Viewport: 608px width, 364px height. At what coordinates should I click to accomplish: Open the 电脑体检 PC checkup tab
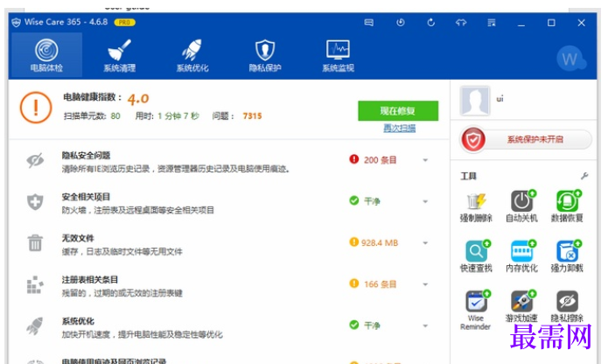pyautogui.click(x=46, y=54)
